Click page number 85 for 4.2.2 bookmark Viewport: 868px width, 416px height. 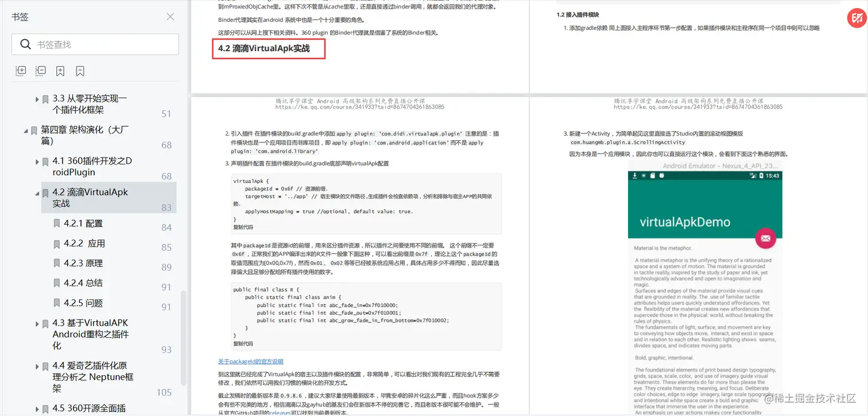point(166,247)
